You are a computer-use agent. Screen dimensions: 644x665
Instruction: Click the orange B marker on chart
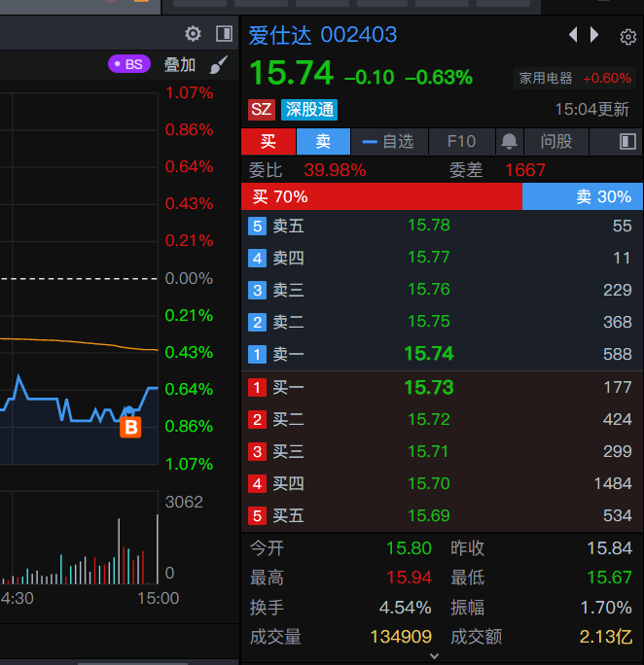(x=130, y=427)
